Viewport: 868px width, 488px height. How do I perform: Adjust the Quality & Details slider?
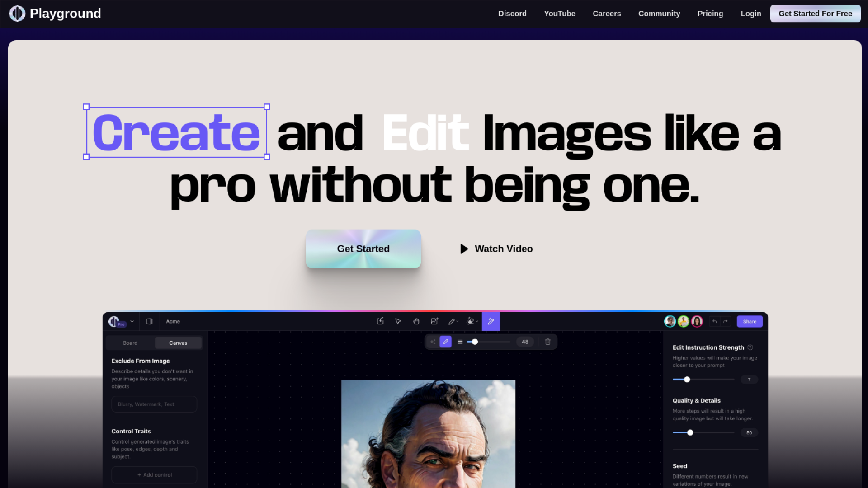[690, 433]
